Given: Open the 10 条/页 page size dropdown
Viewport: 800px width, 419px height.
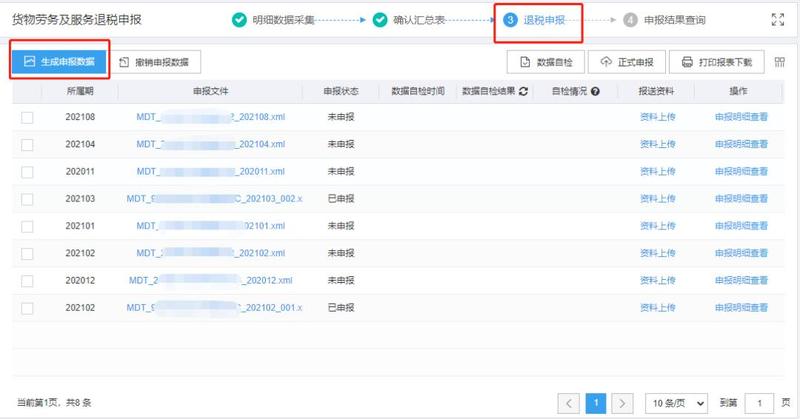Looking at the screenshot, I should (676, 403).
